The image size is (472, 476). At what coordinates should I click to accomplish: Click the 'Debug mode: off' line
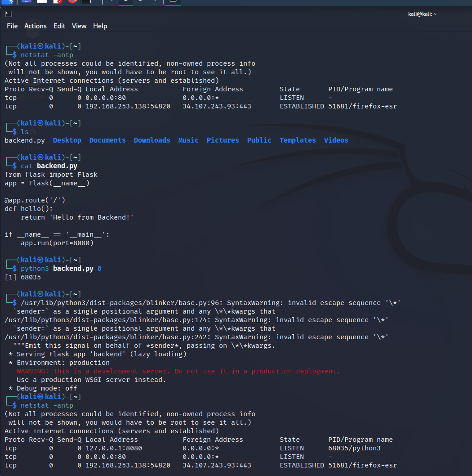pyautogui.click(x=43, y=388)
